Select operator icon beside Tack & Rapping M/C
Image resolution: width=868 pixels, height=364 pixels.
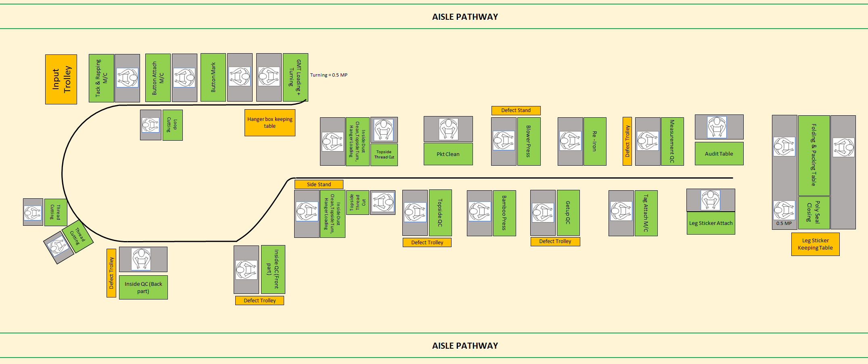pyautogui.click(x=128, y=78)
